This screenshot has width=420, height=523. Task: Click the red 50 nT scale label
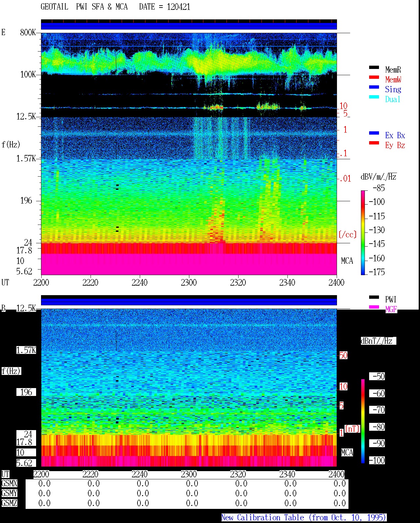343,355
